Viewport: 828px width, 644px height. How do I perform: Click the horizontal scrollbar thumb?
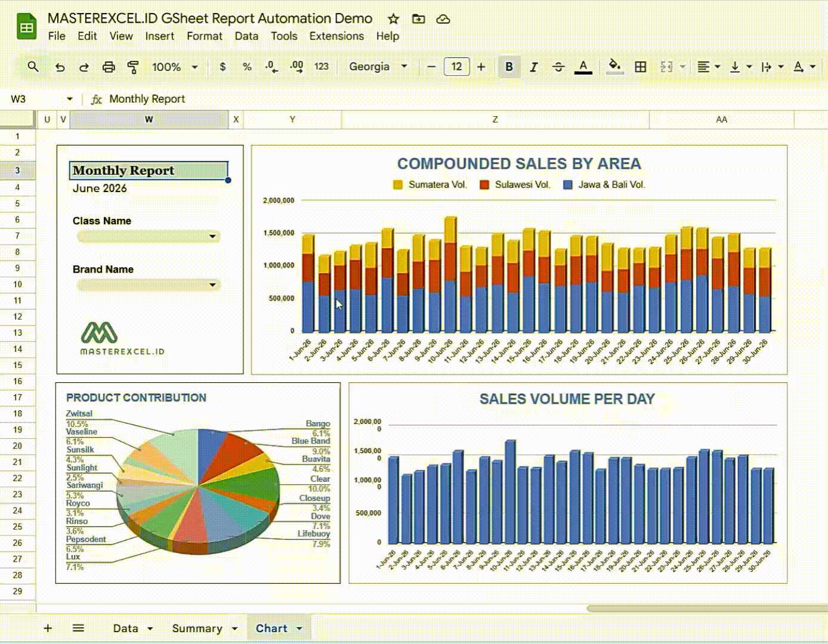tap(707, 608)
